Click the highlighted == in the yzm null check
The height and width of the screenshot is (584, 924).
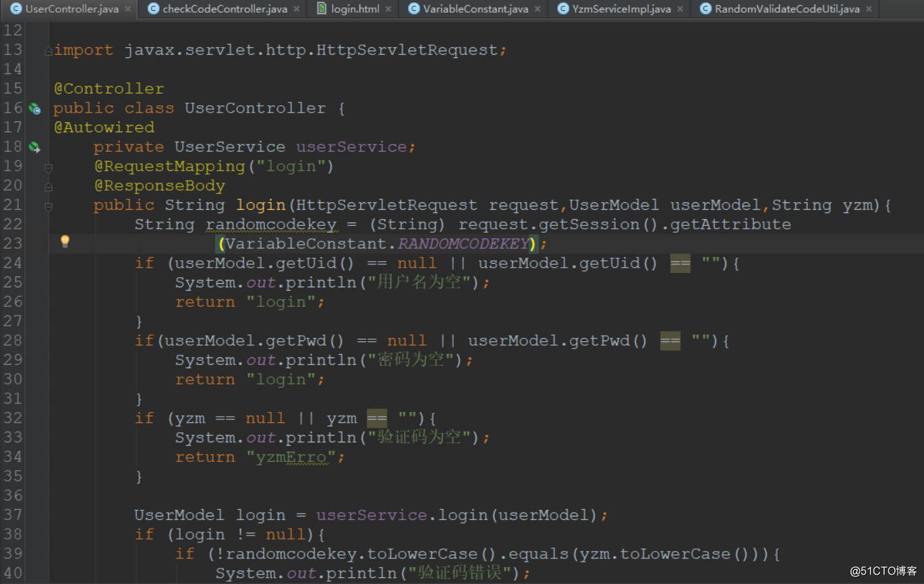376,418
